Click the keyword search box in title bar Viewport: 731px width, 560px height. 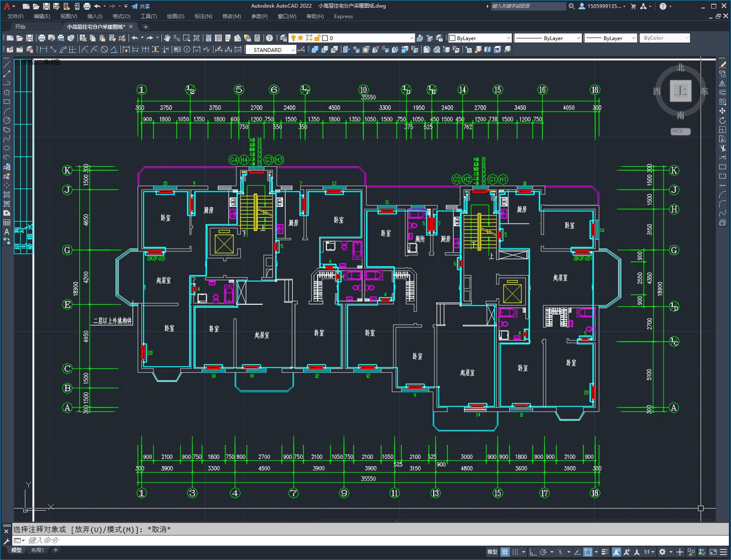point(528,6)
